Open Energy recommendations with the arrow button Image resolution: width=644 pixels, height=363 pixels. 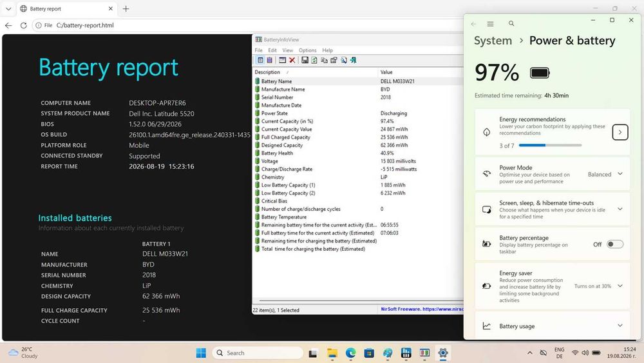tap(620, 132)
